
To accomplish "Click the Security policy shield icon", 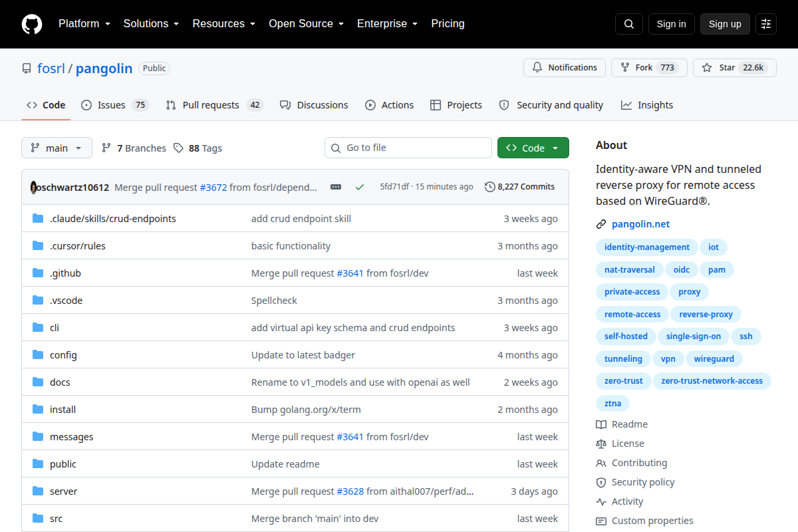I will click(x=601, y=482).
